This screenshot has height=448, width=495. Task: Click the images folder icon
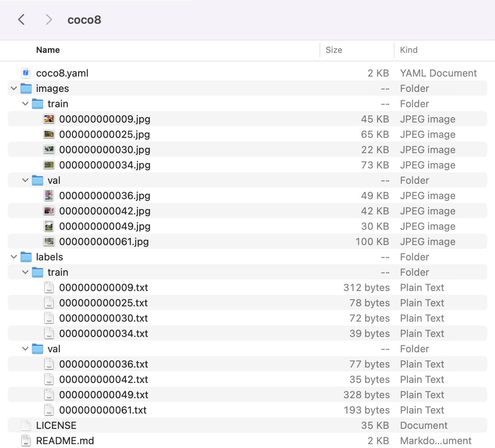point(26,88)
